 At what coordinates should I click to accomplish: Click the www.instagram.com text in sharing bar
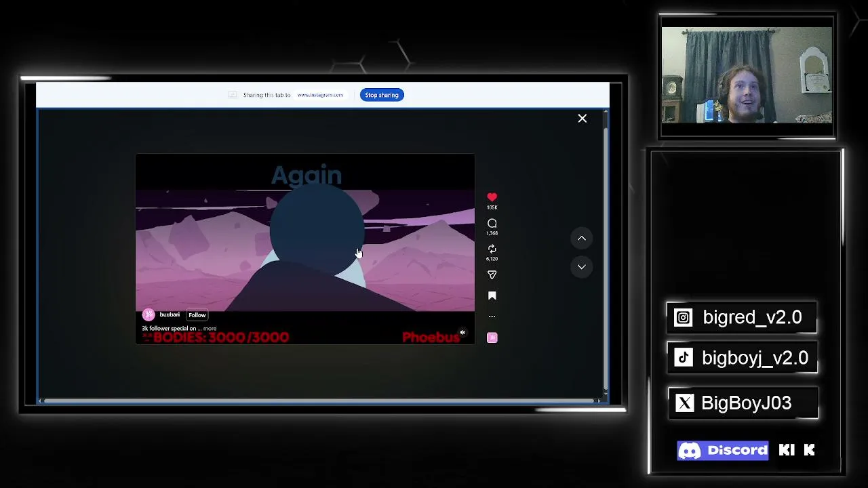pos(320,95)
